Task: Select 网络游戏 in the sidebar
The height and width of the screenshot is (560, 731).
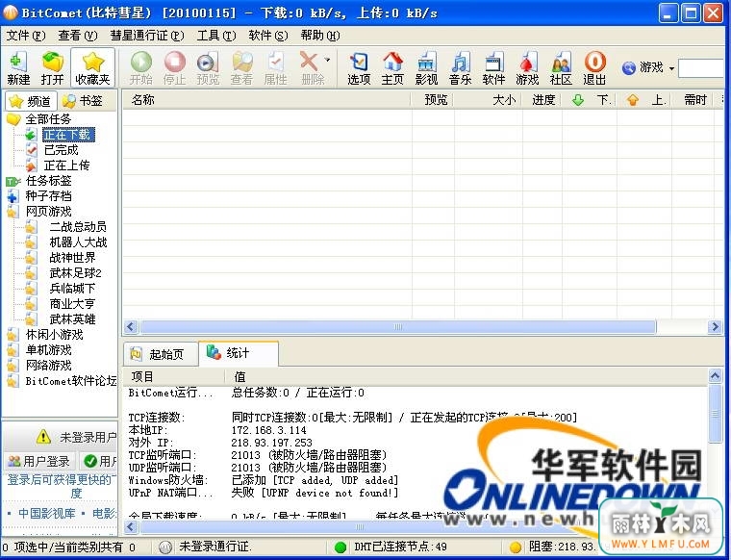Action: point(48,366)
